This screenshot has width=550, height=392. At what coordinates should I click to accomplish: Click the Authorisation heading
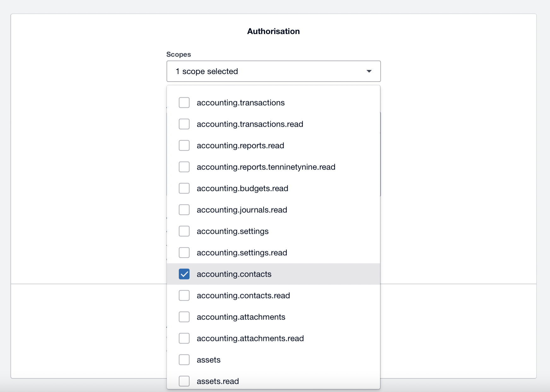coord(273,31)
